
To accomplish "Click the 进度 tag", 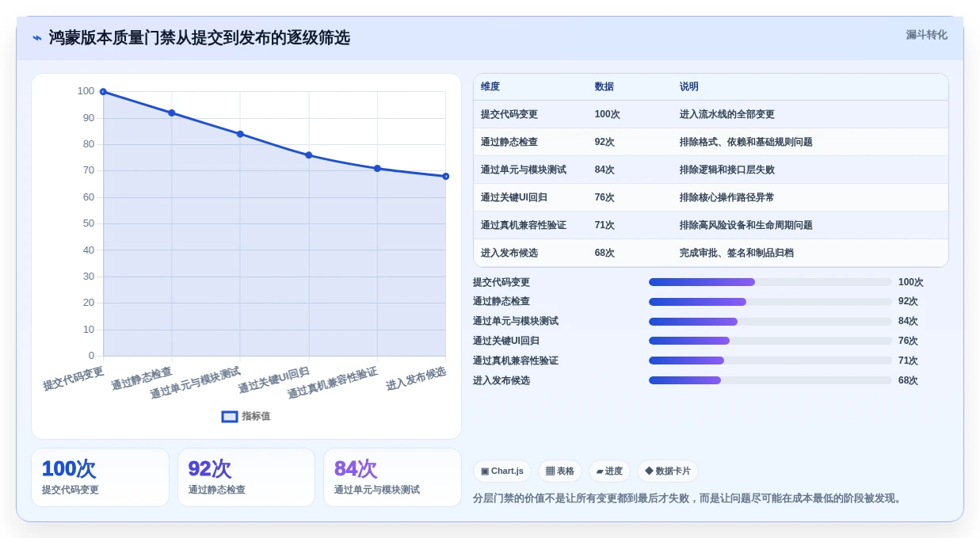I will [x=609, y=471].
